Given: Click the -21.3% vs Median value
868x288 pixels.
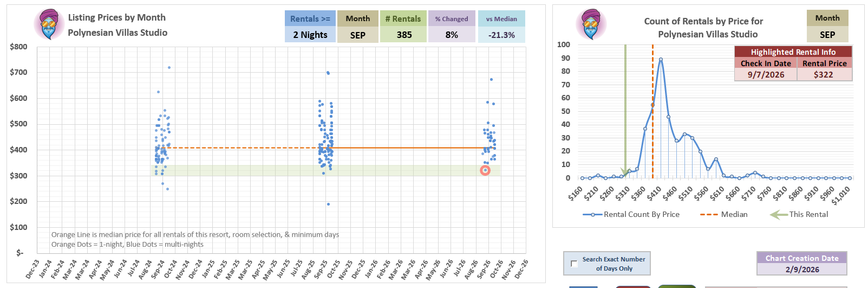Looking at the screenshot, I should 501,35.
